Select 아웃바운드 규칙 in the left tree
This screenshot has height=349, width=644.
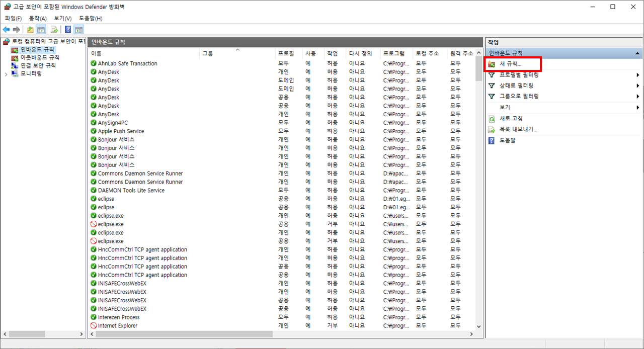[40, 57]
